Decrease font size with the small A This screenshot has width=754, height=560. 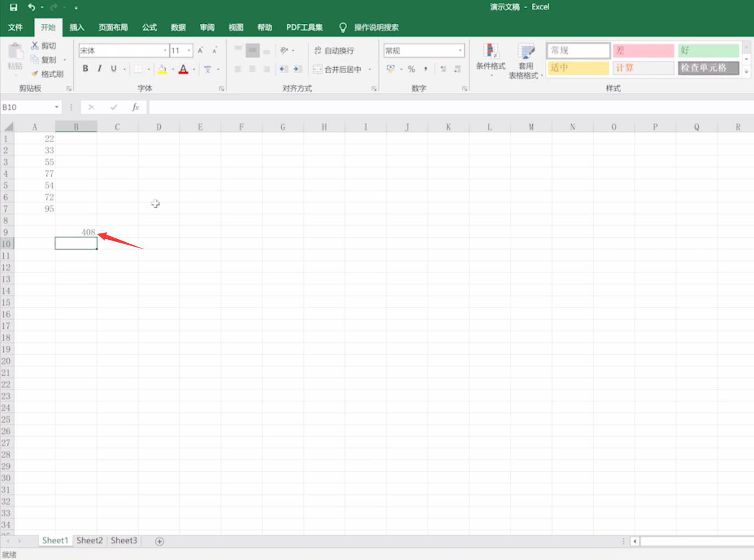(214, 50)
